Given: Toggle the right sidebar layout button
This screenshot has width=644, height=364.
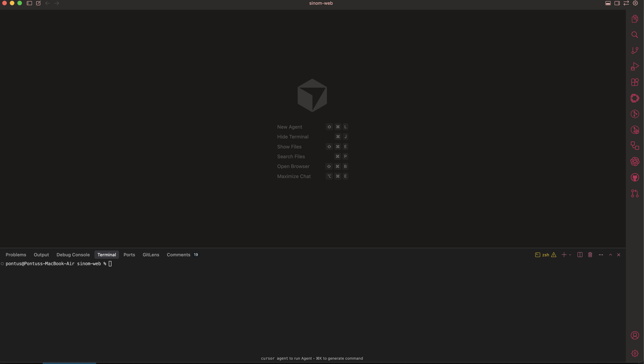Looking at the screenshot, I should 617,3.
